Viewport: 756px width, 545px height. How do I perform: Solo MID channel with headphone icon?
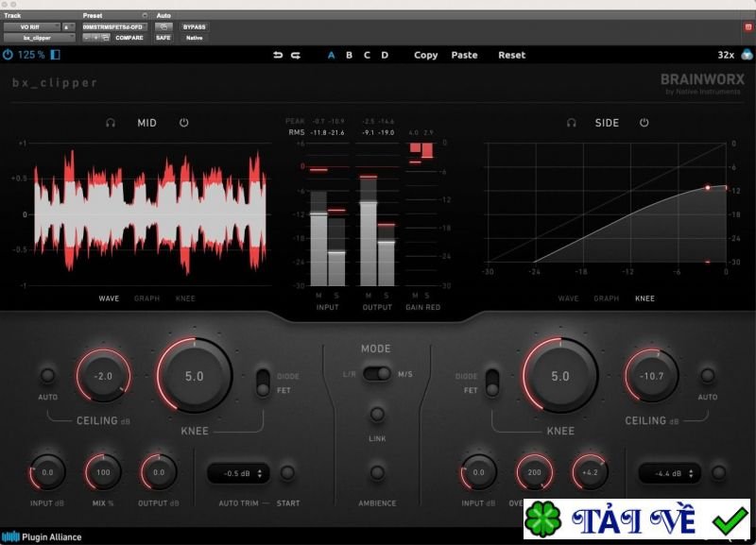tap(111, 123)
